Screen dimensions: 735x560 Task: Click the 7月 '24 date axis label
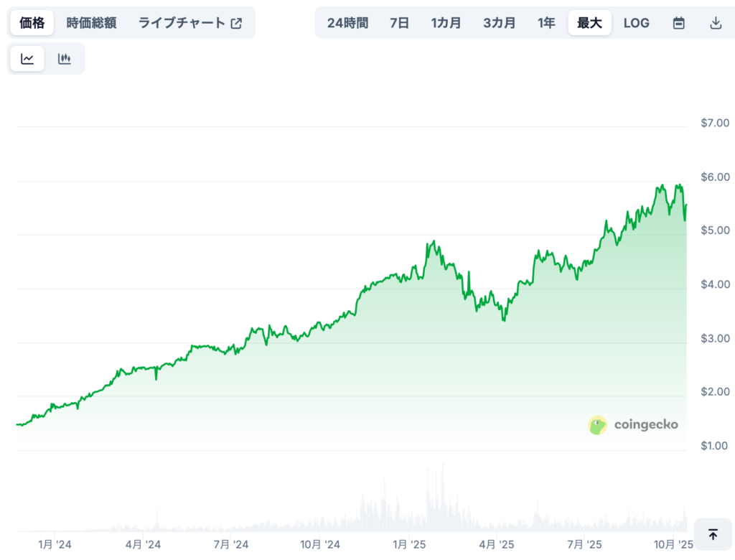pyautogui.click(x=230, y=545)
